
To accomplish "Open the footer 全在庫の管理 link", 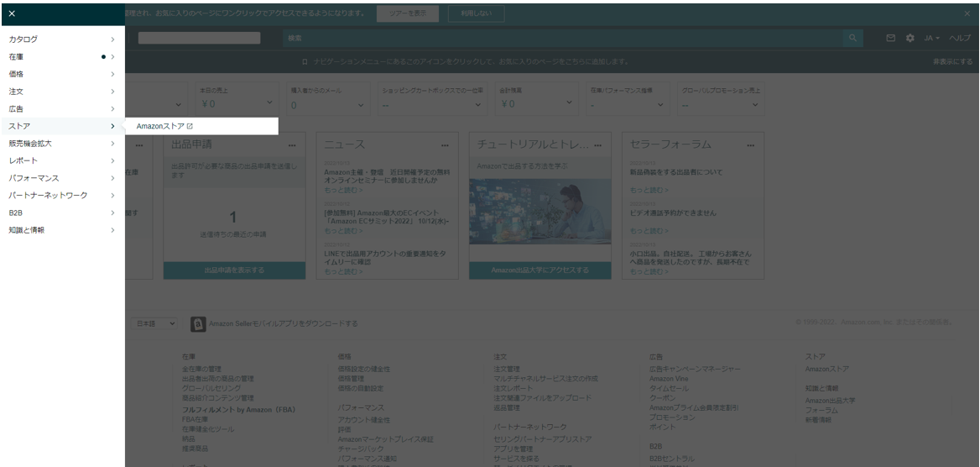I will click(x=201, y=370).
